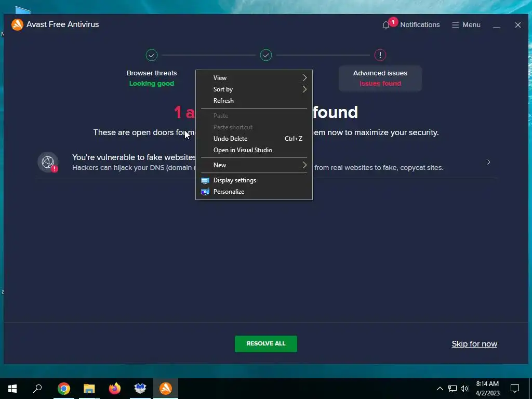Select the Advanced issues warning step icon
The width and height of the screenshot is (532, 399).
tap(380, 55)
